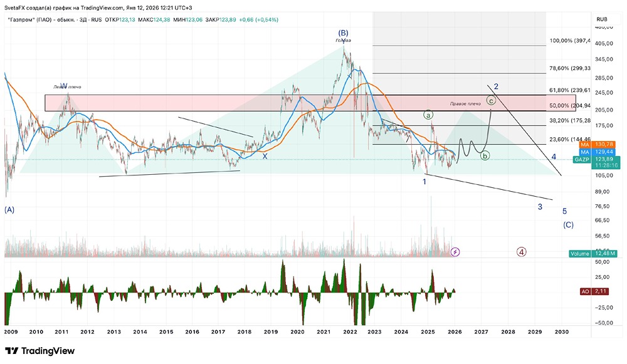Open the RUB currency selector
The image size is (627, 364).
click(x=602, y=19)
